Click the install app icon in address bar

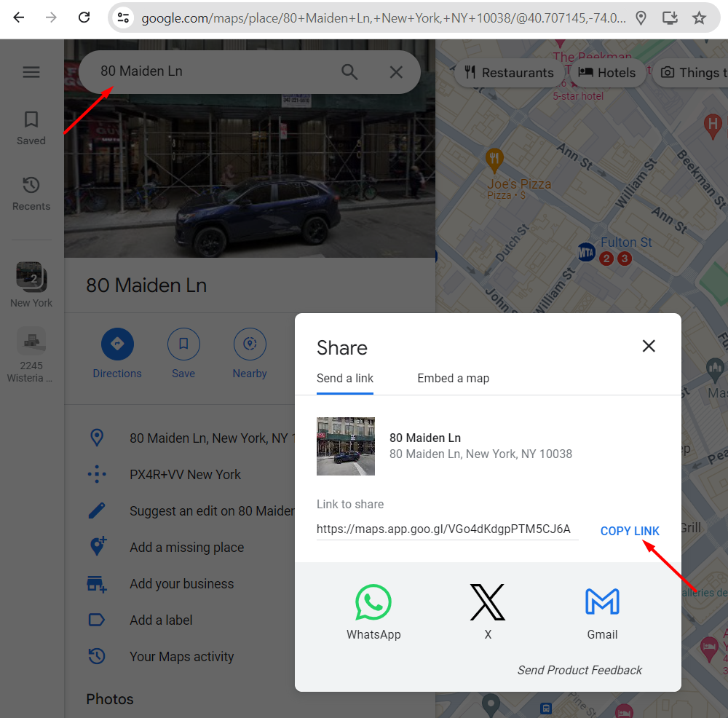click(670, 18)
